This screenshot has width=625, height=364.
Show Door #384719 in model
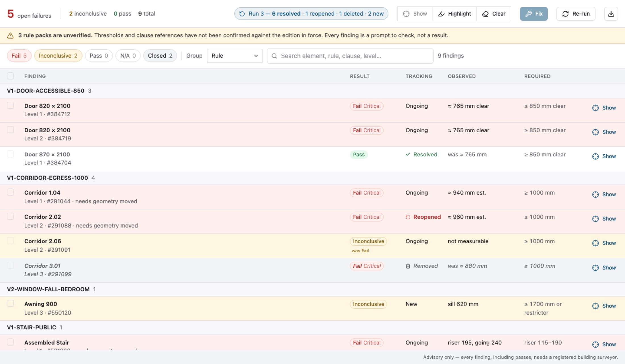click(604, 132)
